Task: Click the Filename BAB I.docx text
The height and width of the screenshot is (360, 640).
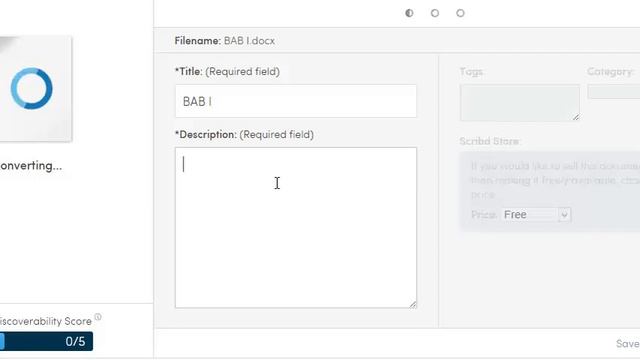Action: tap(224, 41)
